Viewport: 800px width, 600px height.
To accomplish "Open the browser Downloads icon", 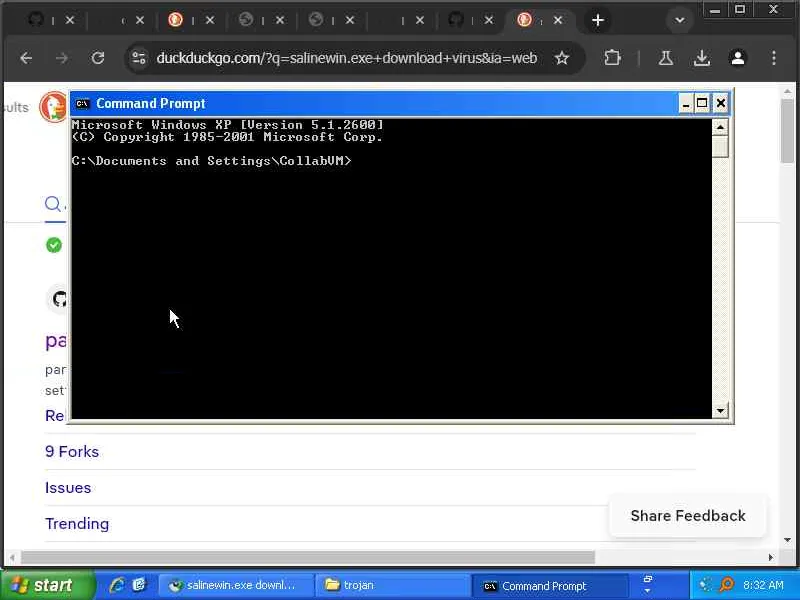I will click(x=702, y=58).
